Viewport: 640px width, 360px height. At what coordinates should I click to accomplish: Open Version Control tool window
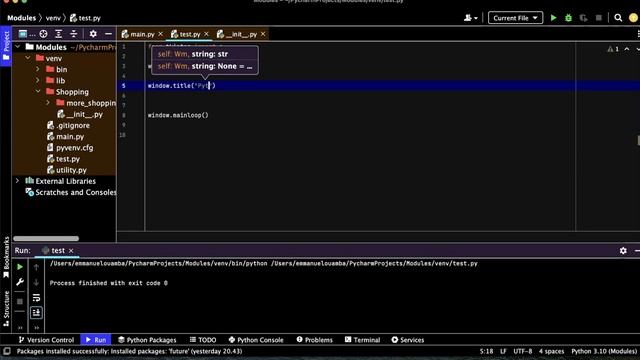tap(46, 340)
